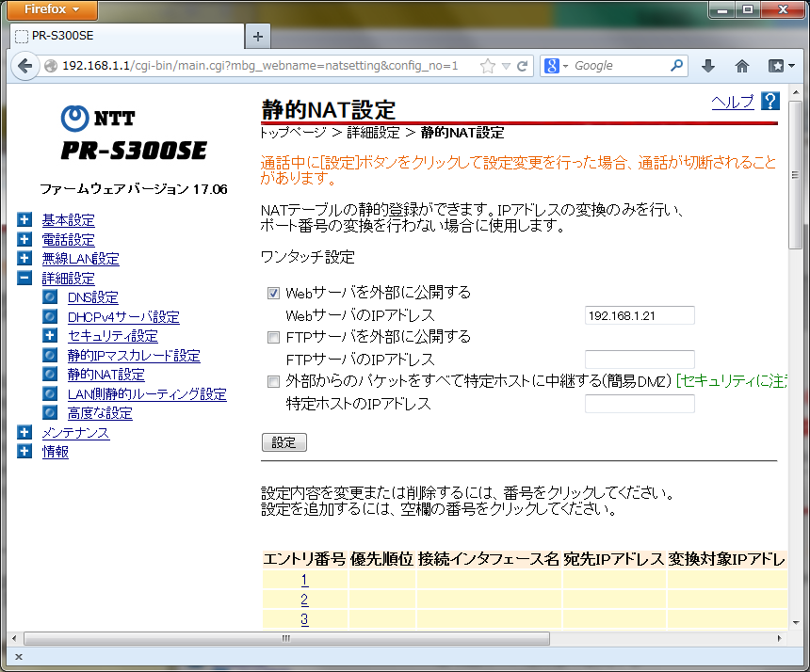Click the 特定ホストのIPアドレス input field
810x672 pixels.
640,404
